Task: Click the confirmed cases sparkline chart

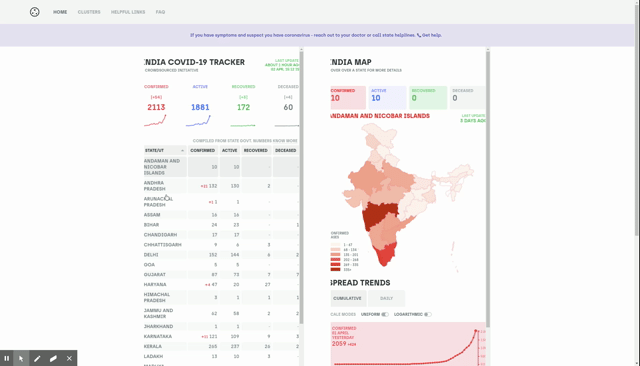Action: 155,121
